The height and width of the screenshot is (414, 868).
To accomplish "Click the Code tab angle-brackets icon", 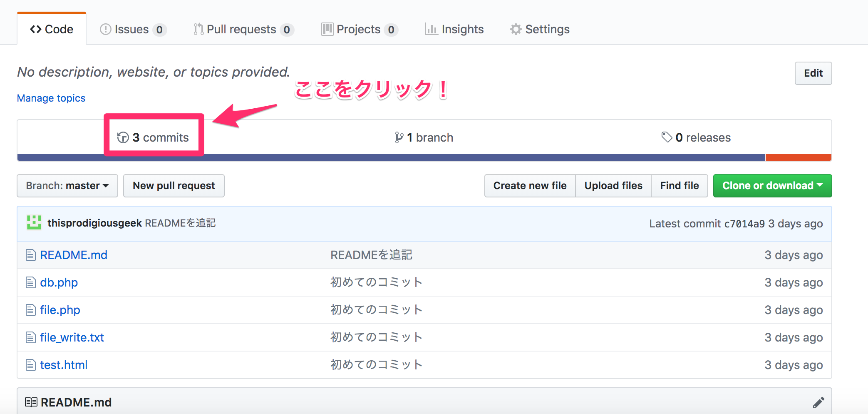I will tap(36, 29).
